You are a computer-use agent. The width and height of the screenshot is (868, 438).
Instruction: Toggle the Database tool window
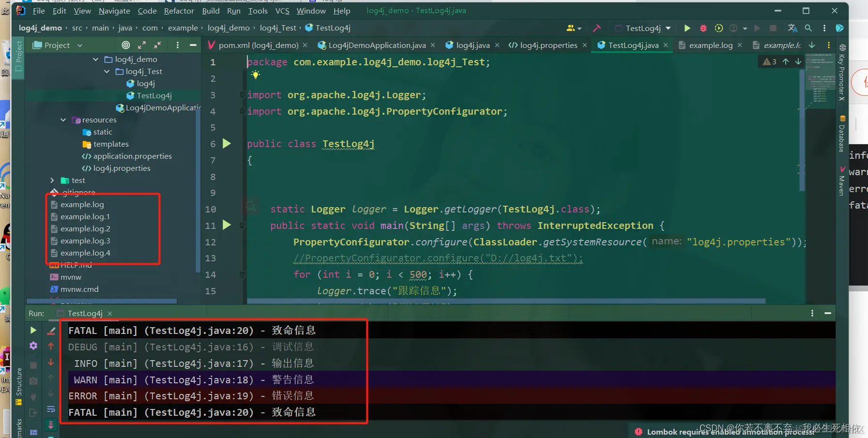click(x=842, y=134)
